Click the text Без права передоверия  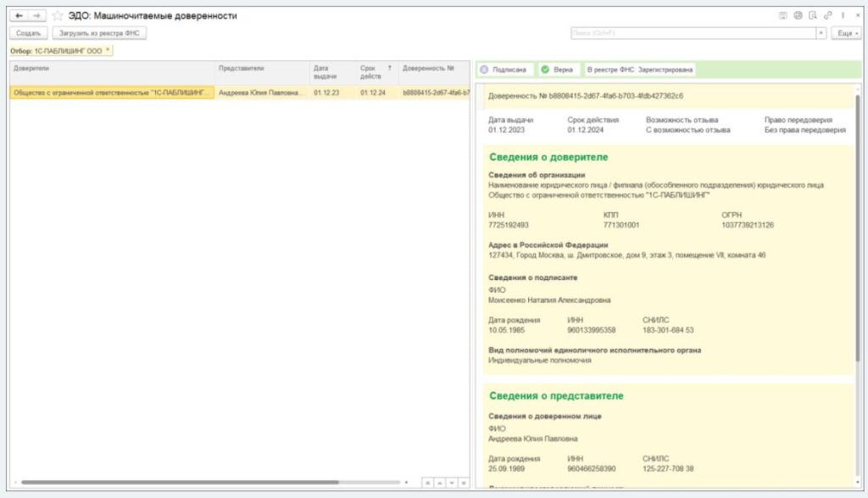pyautogui.click(x=805, y=130)
